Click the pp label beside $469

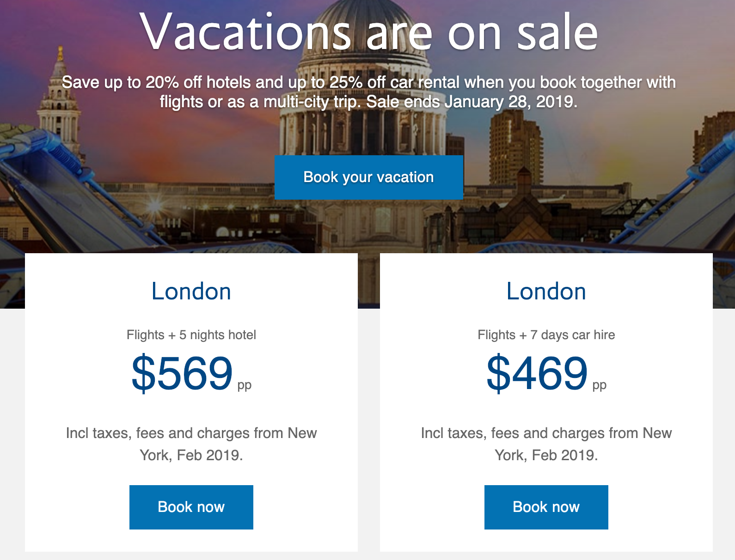[x=599, y=385]
